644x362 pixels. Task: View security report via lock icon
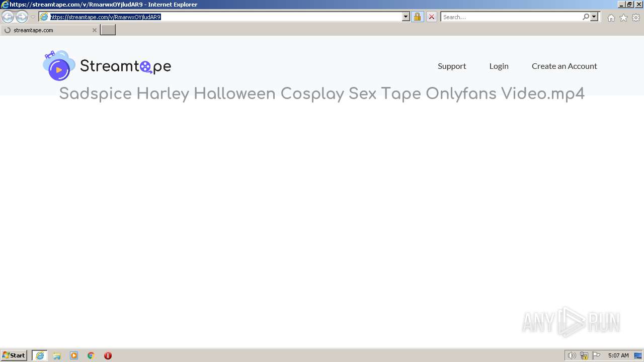[x=417, y=17]
